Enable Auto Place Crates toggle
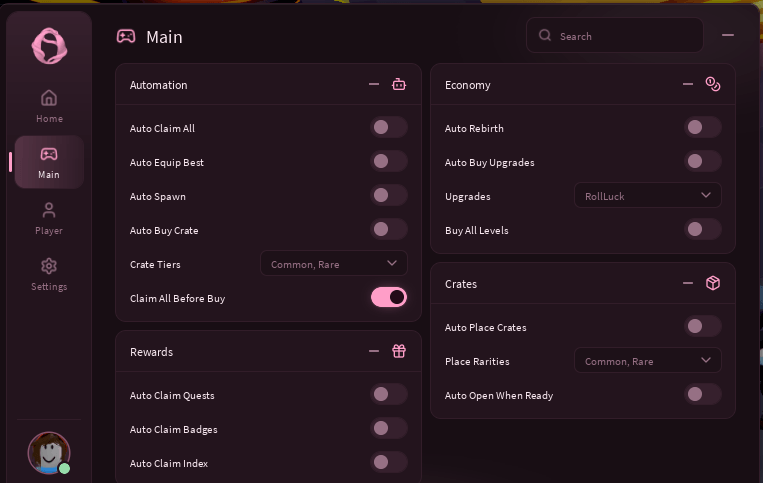Viewport: 763px width, 483px height. (703, 326)
